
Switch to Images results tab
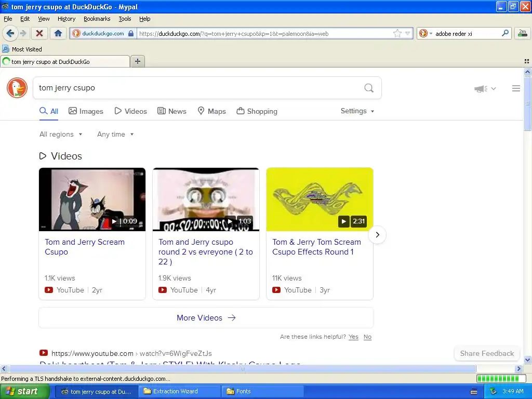click(x=86, y=111)
